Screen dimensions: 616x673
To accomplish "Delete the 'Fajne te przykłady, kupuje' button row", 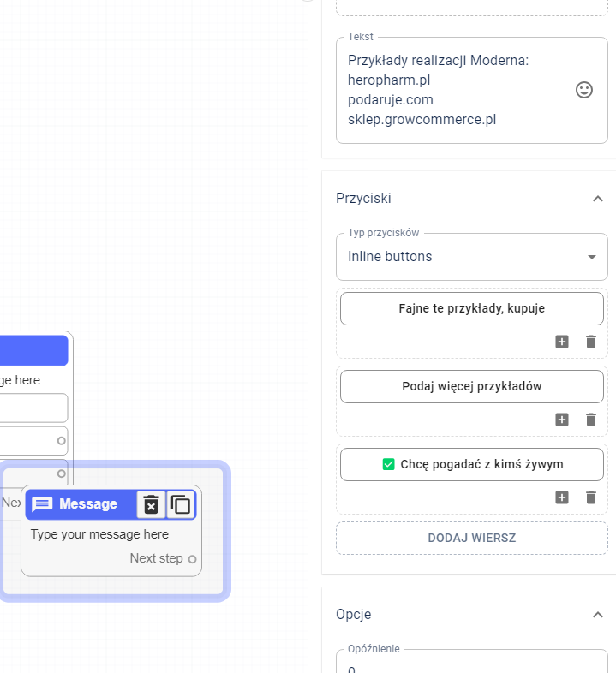I will 590,342.
